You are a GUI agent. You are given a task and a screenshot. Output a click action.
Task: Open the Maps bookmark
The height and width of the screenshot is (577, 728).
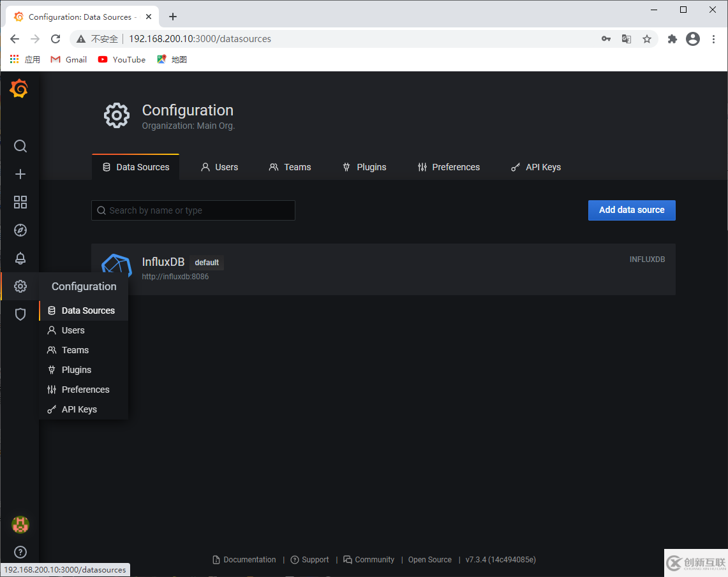pyautogui.click(x=172, y=59)
